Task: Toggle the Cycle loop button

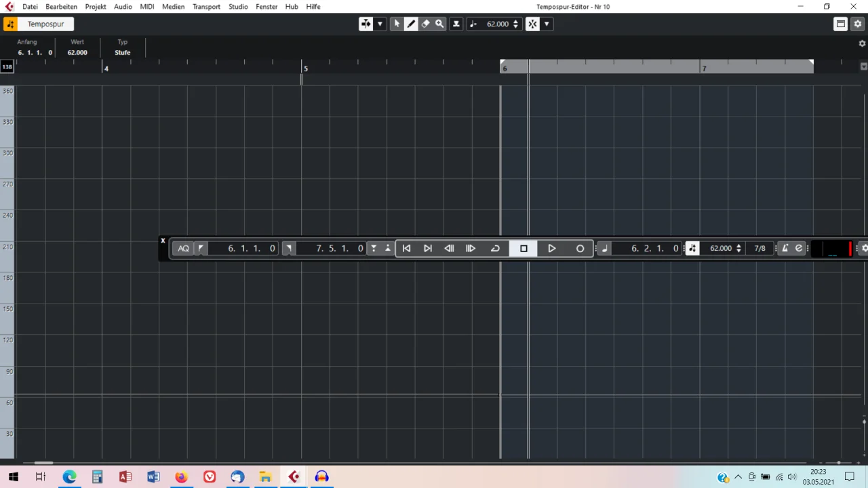Action: [x=495, y=248]
